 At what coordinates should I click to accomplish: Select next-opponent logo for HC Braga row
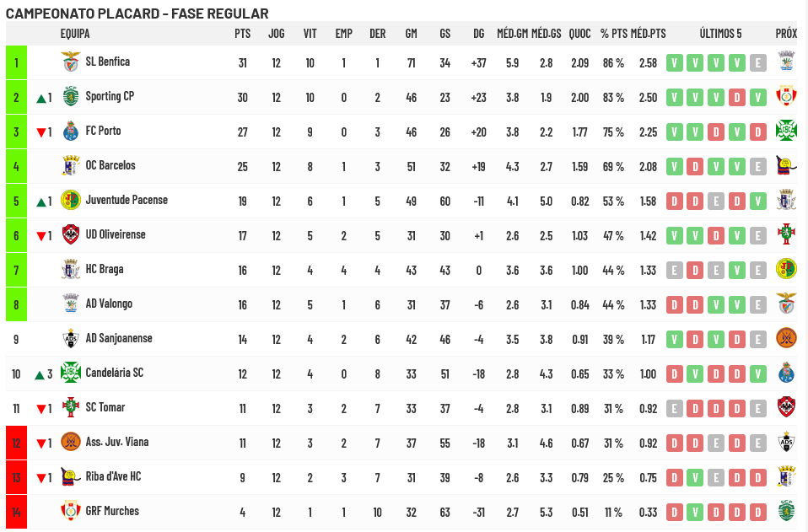[786, 269]
